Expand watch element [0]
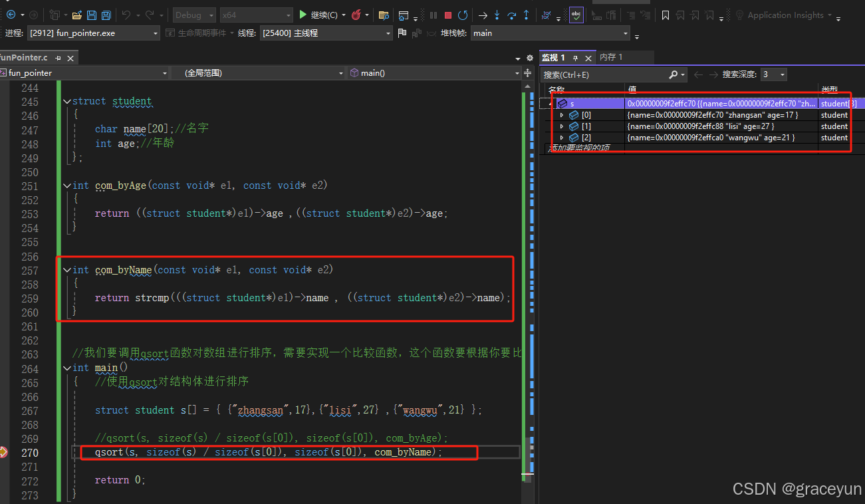This screenshot has height=504, width=865. (562, 115)
